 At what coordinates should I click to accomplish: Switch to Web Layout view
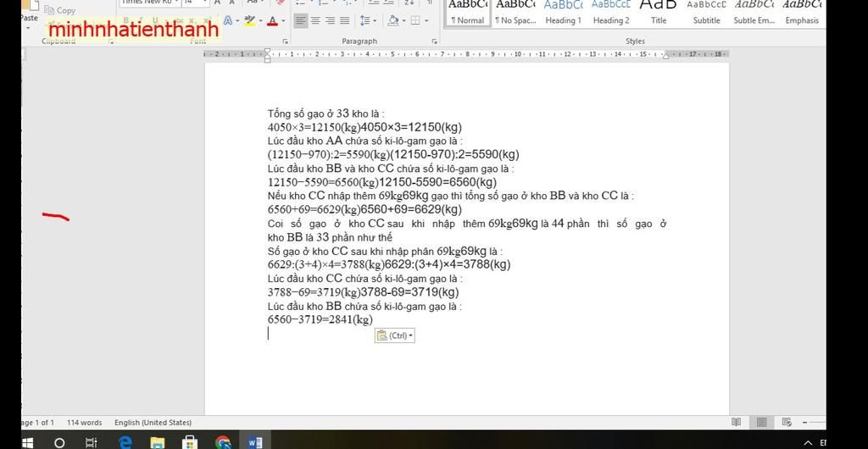pyautogui.click(x=787, y=423)
